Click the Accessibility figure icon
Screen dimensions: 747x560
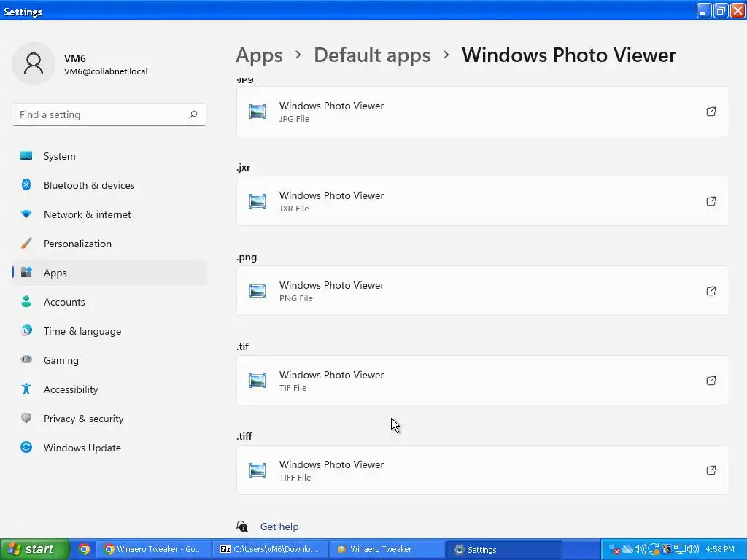coord(26,389)
